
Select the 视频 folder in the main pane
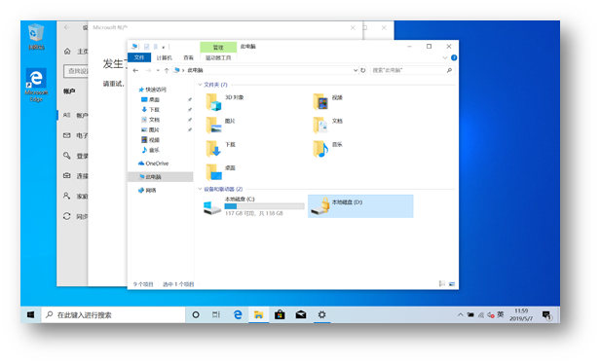[327, 102]
